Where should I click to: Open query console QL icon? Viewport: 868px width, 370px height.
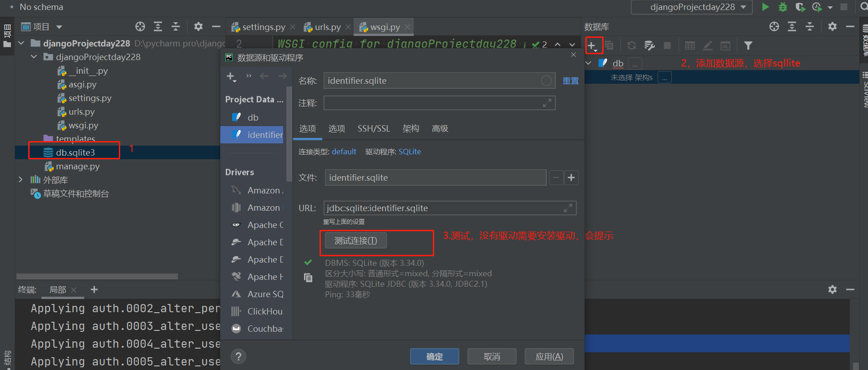point(726,46)
